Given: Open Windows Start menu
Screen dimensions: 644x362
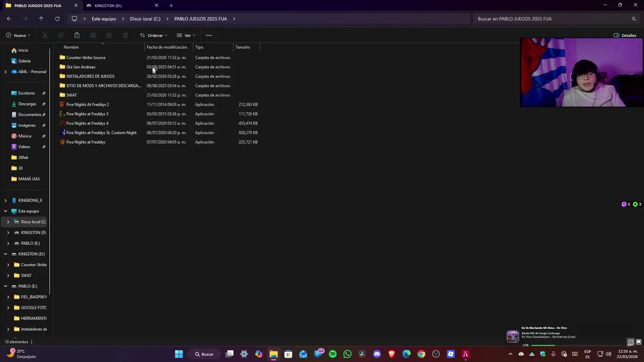Looking at the screenshot, I should pyautogui.click(x=179, y=354).
